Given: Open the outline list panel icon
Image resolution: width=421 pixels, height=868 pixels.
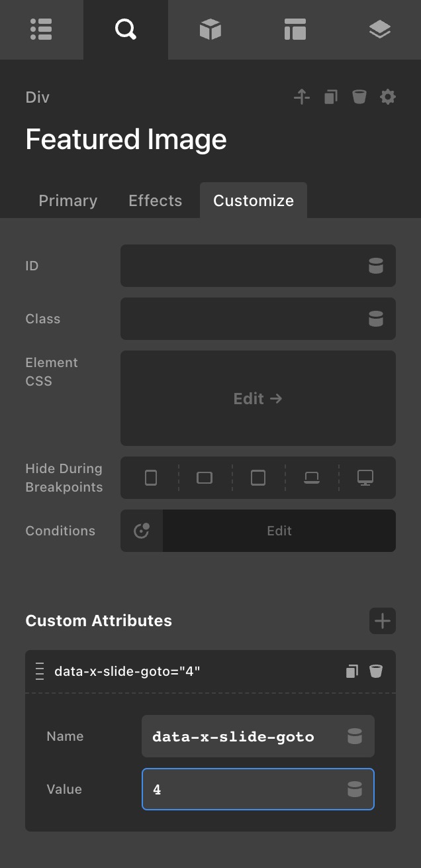Looking at the screenshot, I should tap(41, 29).
